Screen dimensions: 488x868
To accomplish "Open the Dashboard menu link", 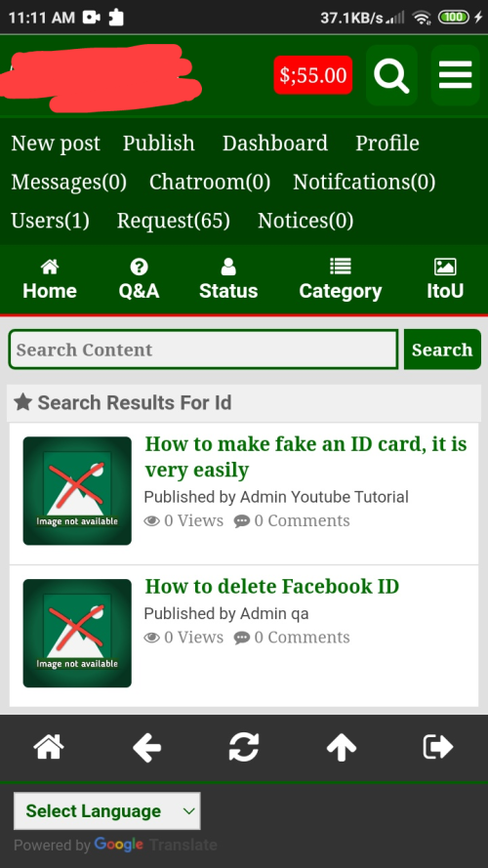I will coord(275,144).
